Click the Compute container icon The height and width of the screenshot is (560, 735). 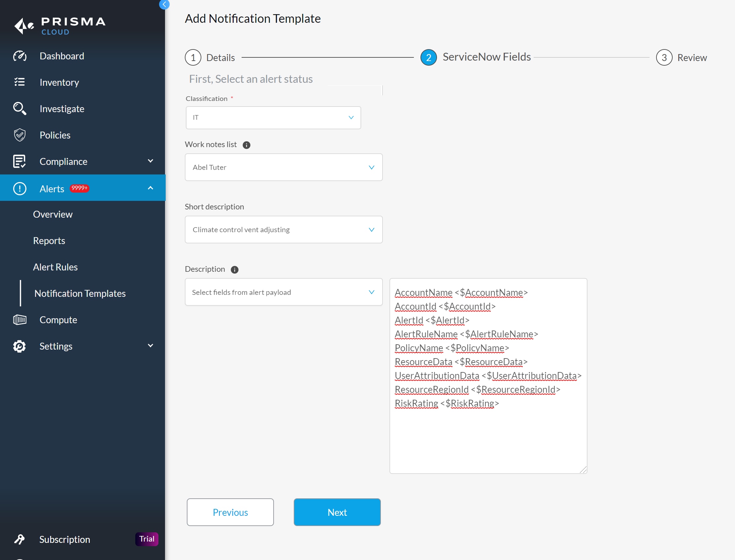tap(20, 320)
